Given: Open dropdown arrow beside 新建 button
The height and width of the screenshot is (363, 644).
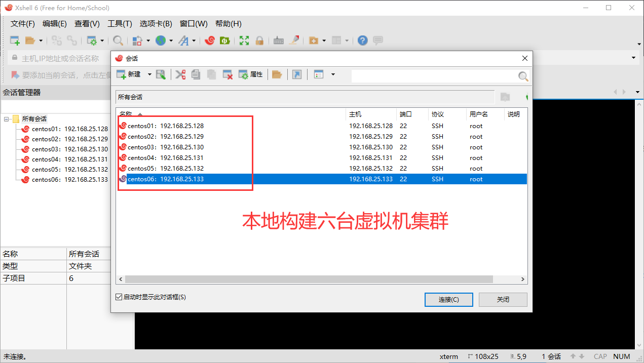Looking at the screenshot, I should [149, 74].
